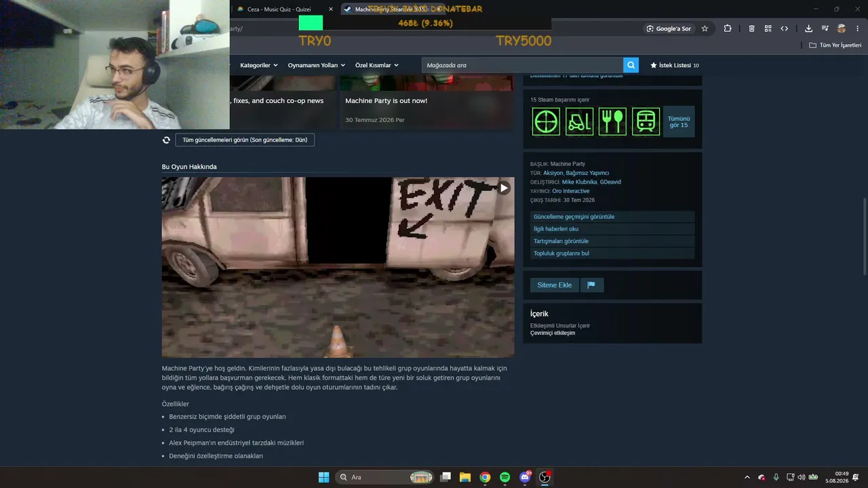Viewport: 868px width, 488px height.
Task: Bookmark the page with the star icon
Action: [x=705, y=28]
